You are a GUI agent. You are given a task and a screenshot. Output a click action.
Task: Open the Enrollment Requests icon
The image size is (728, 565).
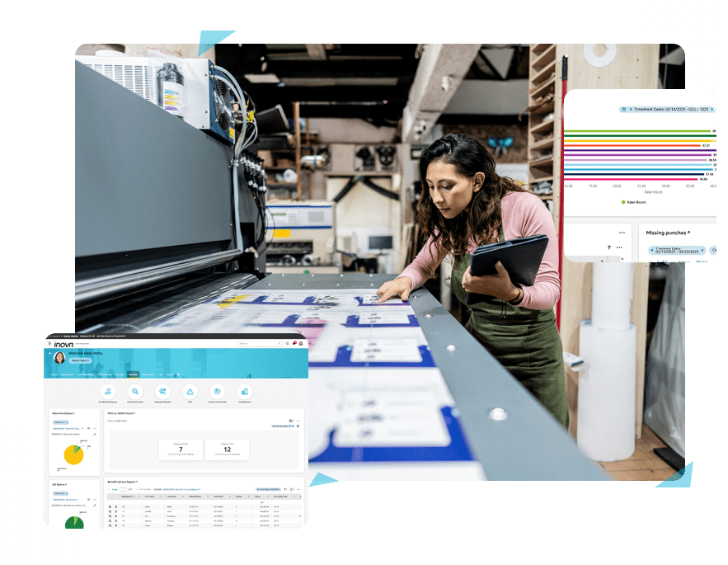(x=108, y=392)
